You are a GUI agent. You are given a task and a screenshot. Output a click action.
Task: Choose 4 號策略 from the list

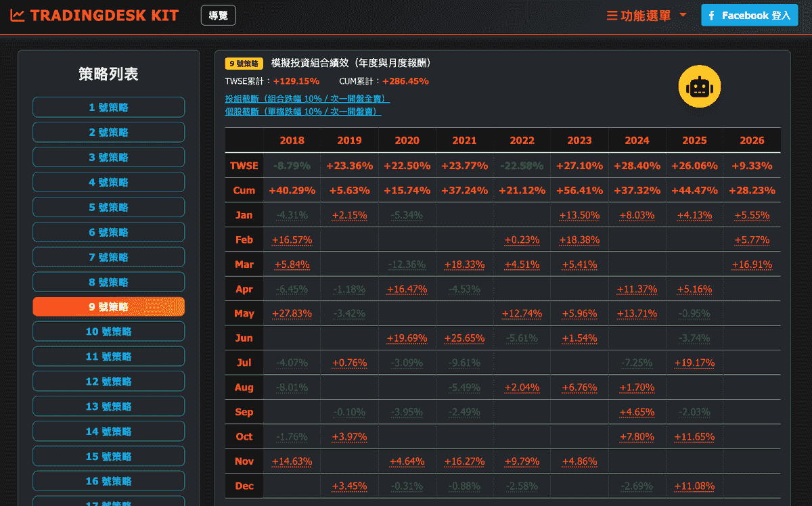click(108, 182)
